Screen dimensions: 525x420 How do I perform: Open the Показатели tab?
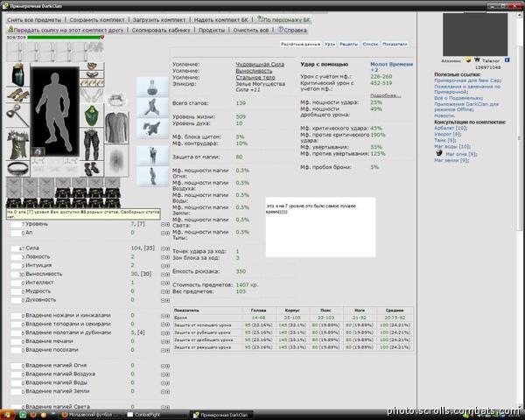(x=395, y=44)
